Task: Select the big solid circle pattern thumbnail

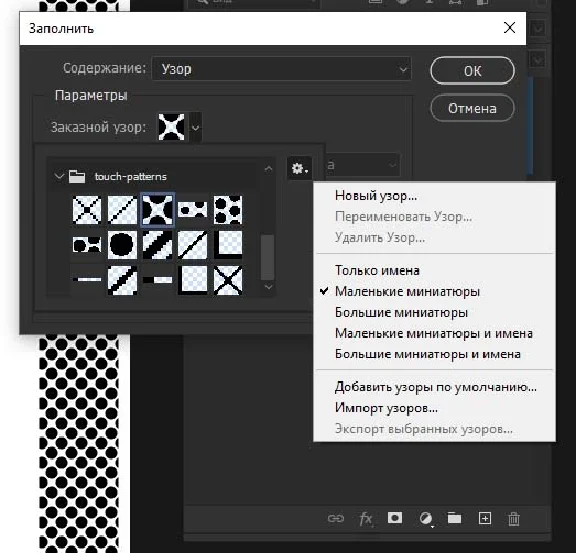Action: (x=122, y=245)
